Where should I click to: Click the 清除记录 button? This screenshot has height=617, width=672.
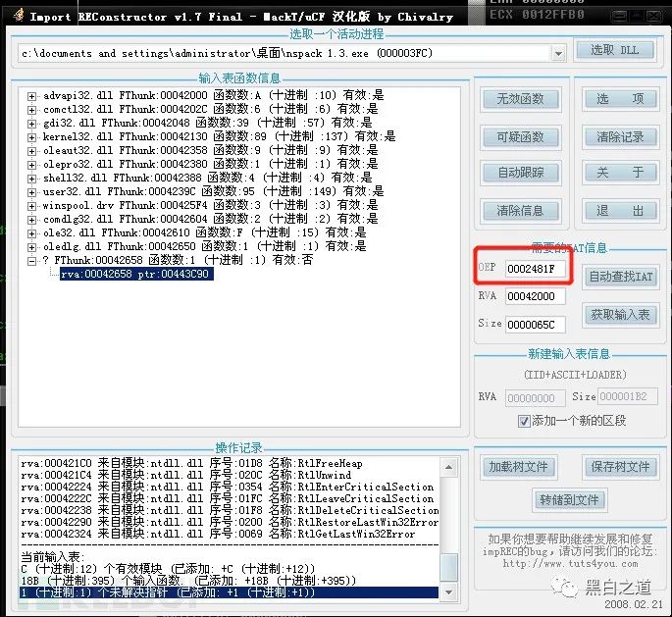620,136
